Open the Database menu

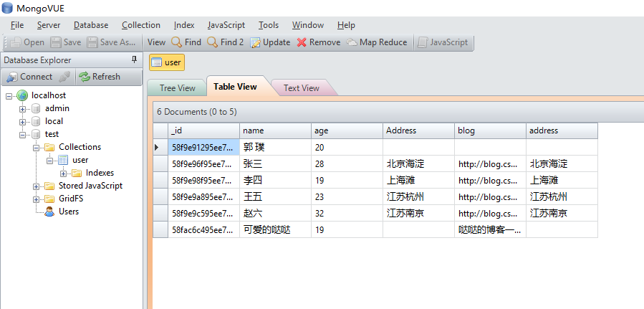pos(91,25)
